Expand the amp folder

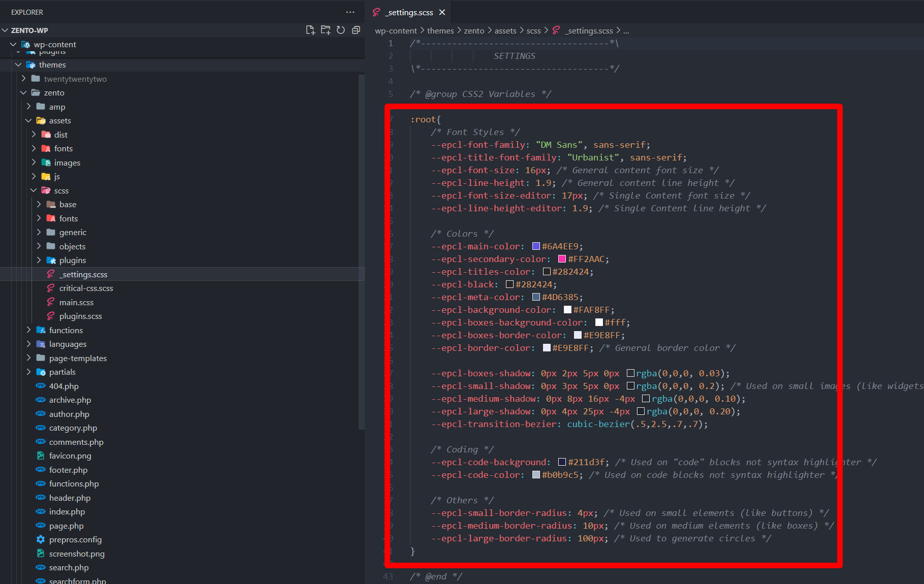(28, 107)
